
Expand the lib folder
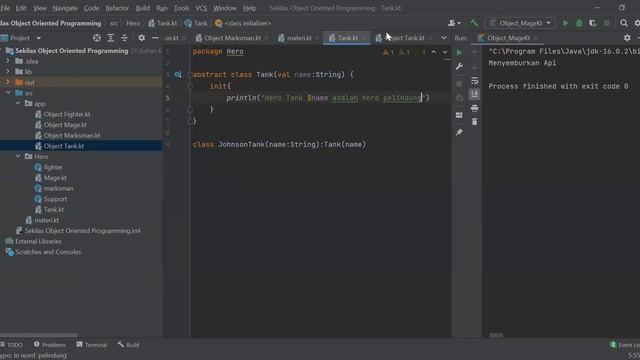pyautogui.click(x=7, y=71)
